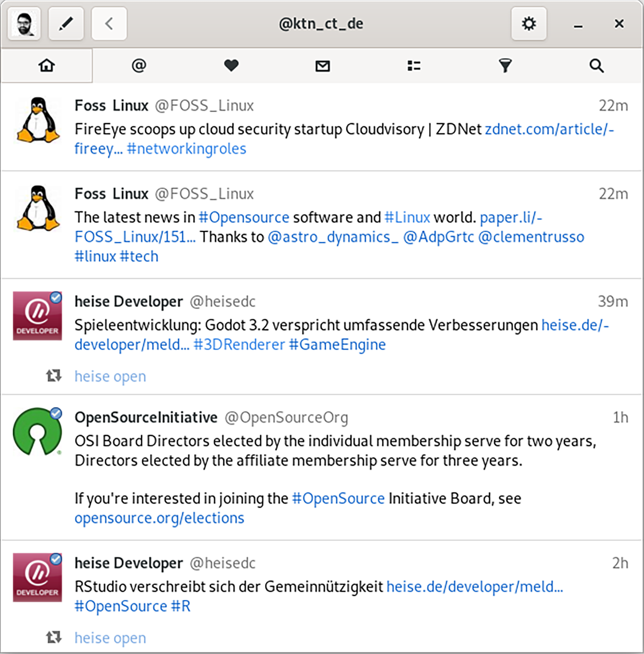Click the #tech hashtag
The height and width of the screenshot is (654, 644).
click(139, 256)
